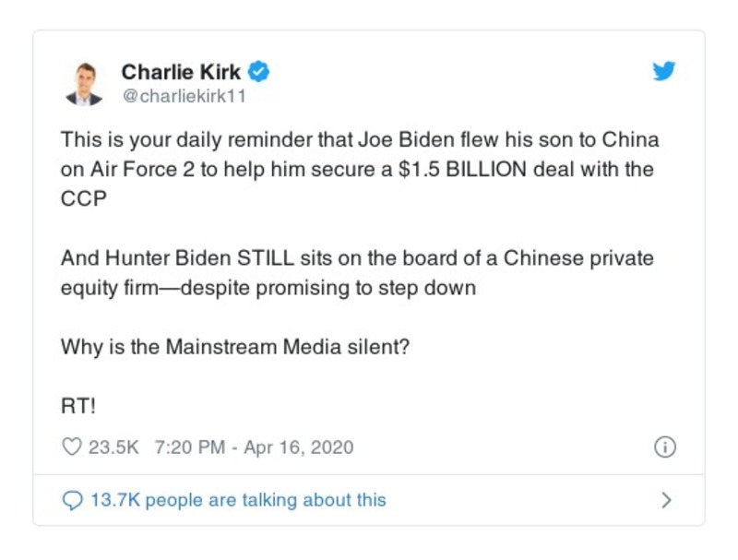
Task: Click the 23.5K likes count
Action: [113, 447]
